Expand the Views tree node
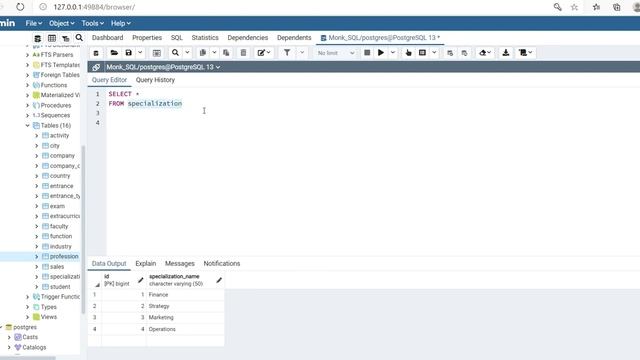This screenshot has width=640, height=360. [27, 317]
